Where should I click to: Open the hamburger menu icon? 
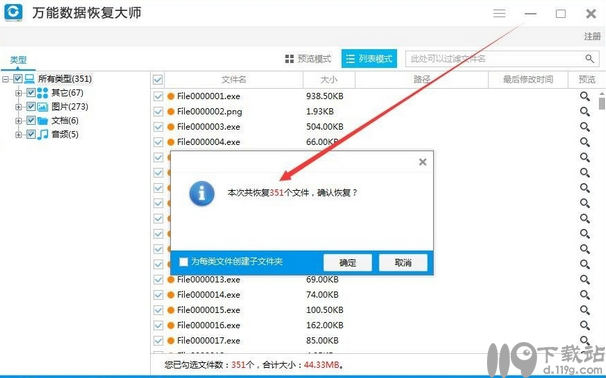499,14
